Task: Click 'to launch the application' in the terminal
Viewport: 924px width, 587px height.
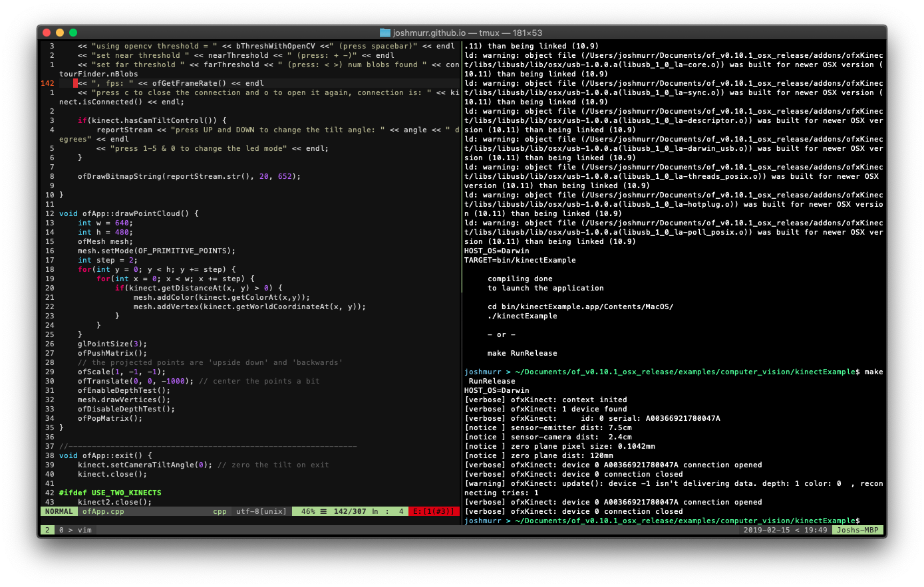Action: [545, 288]
